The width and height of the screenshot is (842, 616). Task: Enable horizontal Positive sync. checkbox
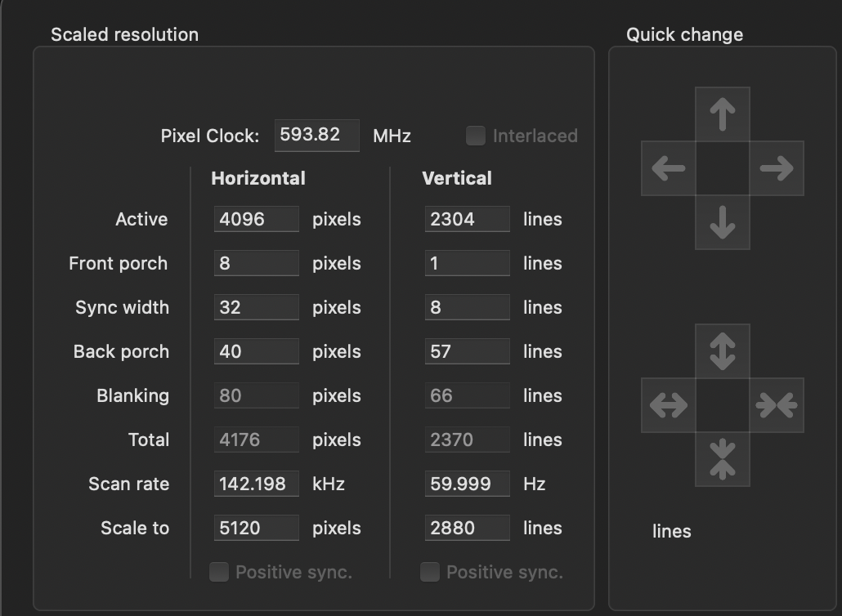[x=219, y=572]
